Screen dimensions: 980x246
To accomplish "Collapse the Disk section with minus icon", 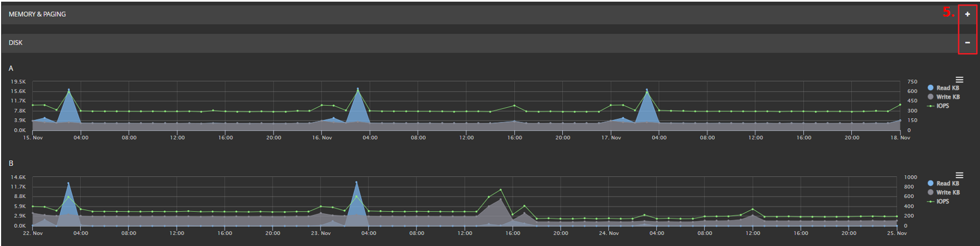I will [967, 43].
